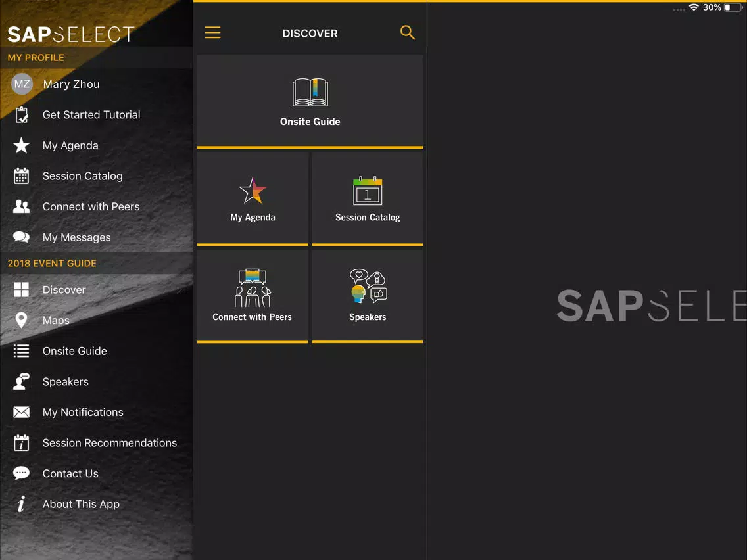This screenshot has height=560, width=747.
Task: Click the My Notifications envelope icon
Action: (22, 412)
